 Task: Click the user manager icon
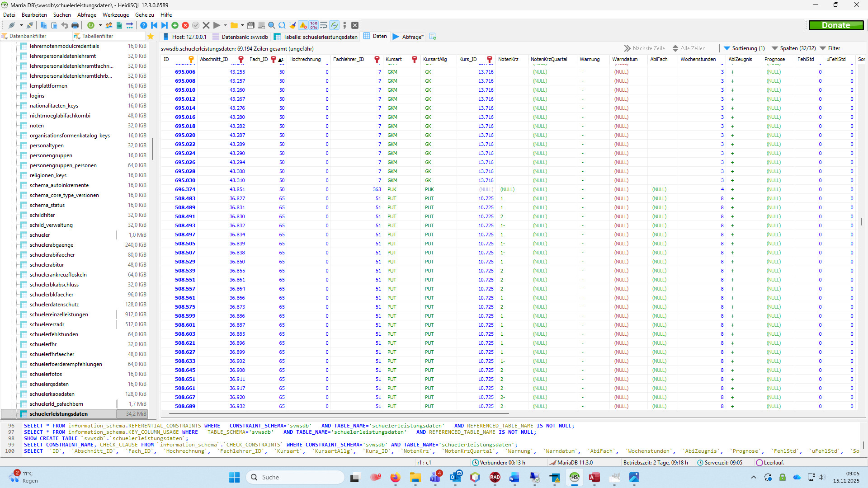pos(109,25)
